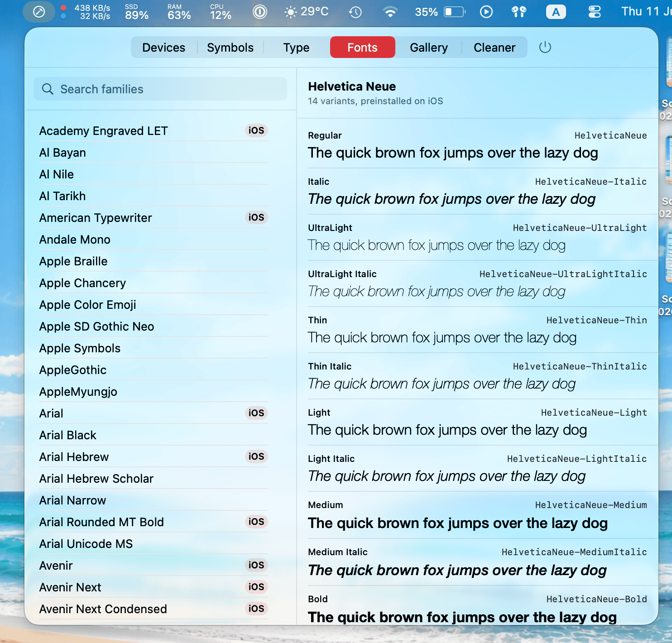The image size is (672, 643).
Task: Select the Arial font family row
Action: pyautogui.click(x=154, y=413)
